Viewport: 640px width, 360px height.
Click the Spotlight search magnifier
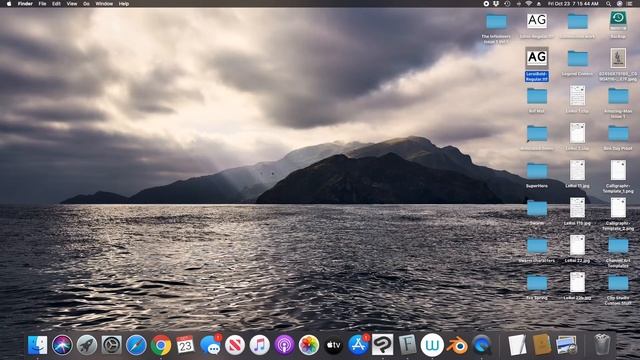(609, 4)
